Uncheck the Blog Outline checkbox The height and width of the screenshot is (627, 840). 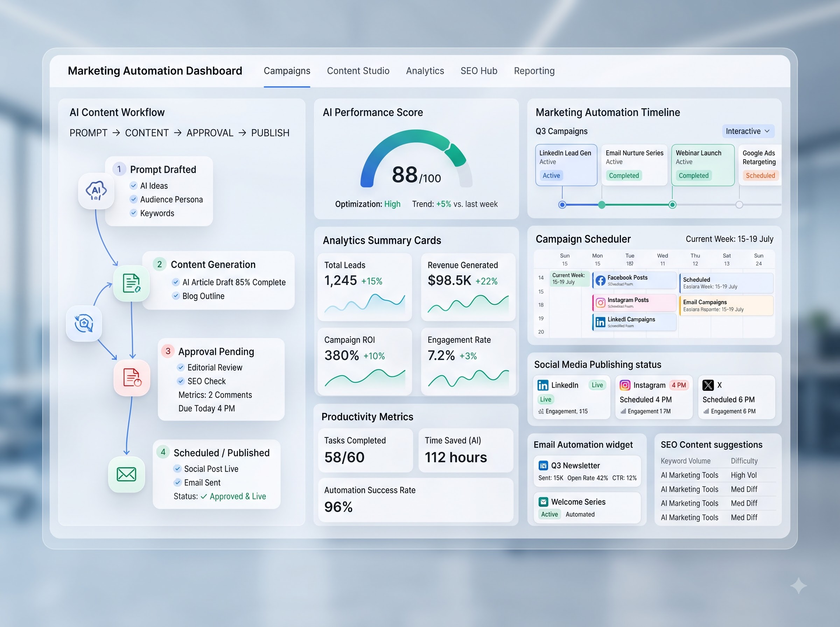click(x=176, y=296)
